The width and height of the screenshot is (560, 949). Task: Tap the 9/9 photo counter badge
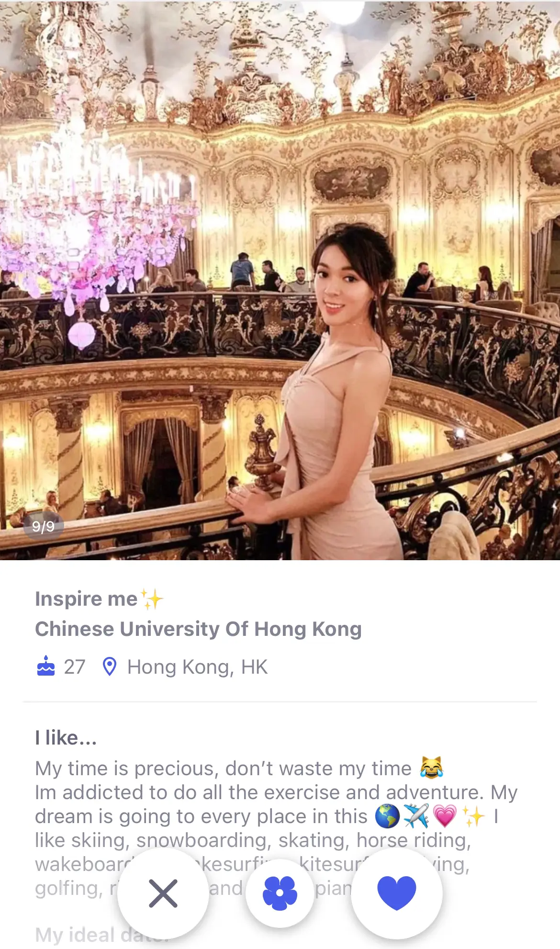point(44,527)
